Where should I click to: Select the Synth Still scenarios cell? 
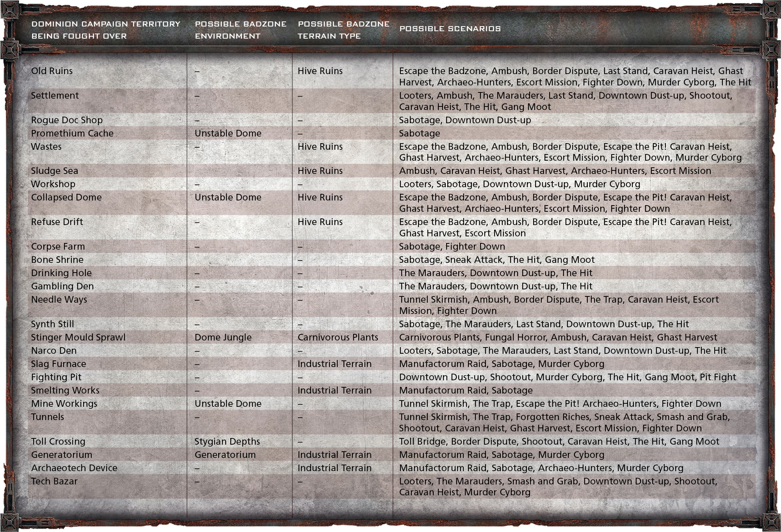(544, 324)
